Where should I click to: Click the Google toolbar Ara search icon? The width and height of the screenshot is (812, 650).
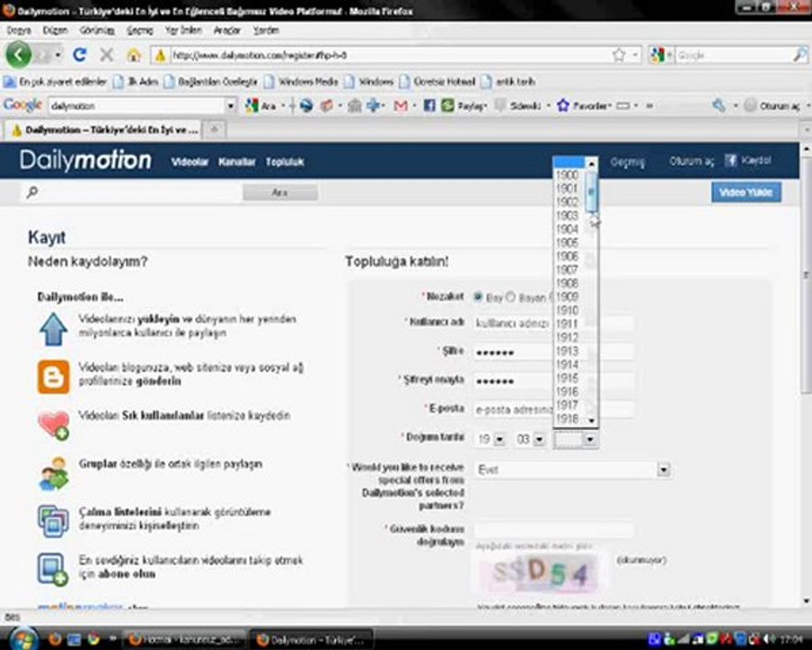(x=251, y=106)
